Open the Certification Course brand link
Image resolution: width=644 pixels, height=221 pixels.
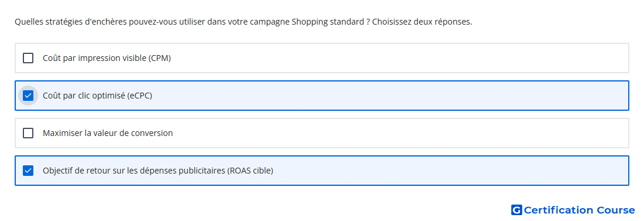(573, 210)
